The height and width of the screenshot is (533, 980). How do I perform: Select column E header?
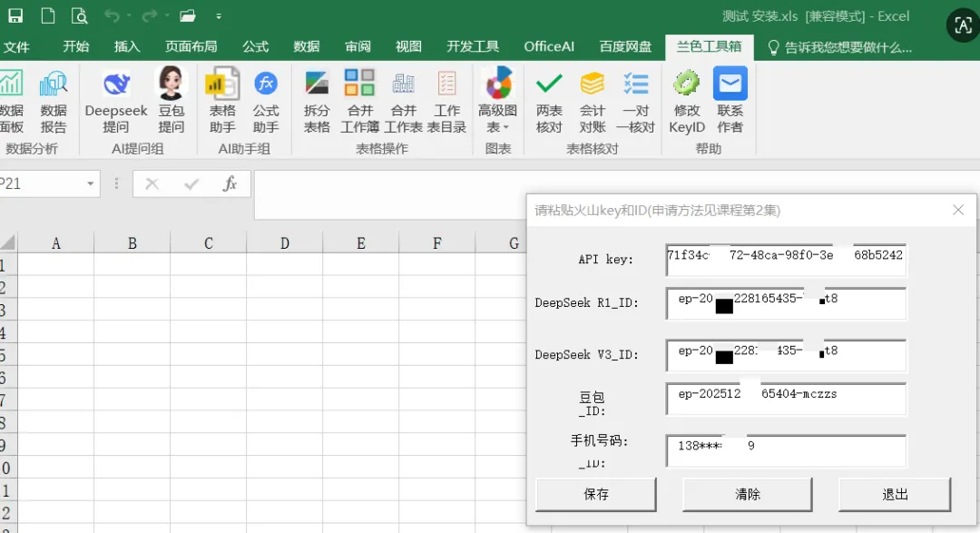point(361,243)
